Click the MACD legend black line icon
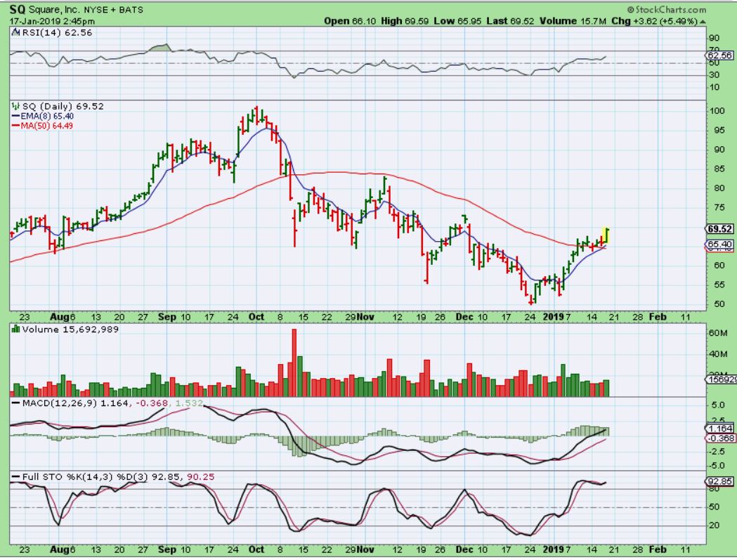The height and width of the screenshot is (560, 737). [15, 403]
